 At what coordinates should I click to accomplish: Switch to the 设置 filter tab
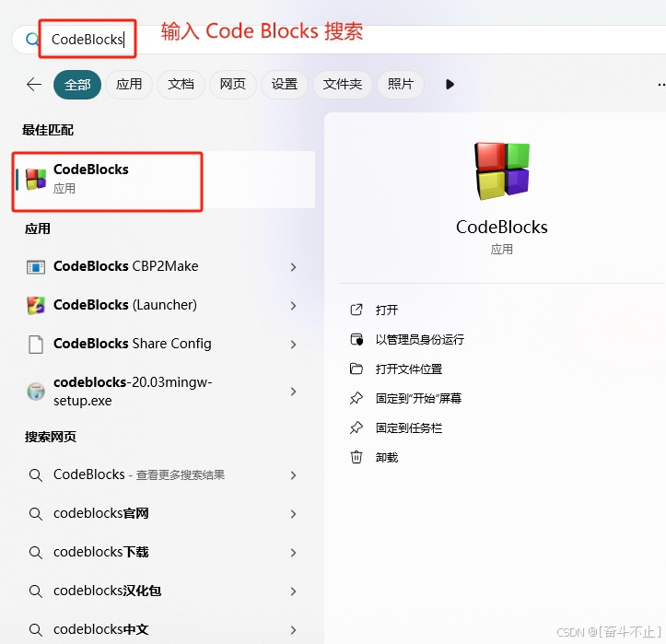(285, 85)
